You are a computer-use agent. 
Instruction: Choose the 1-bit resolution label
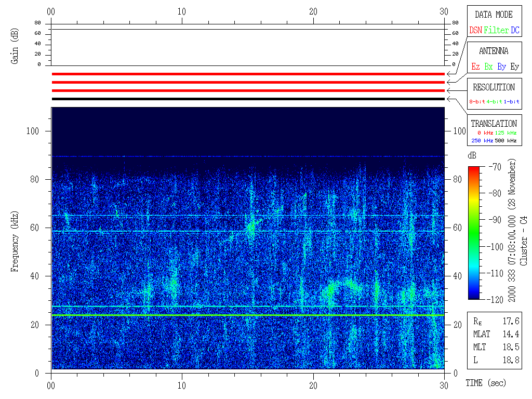512,102
